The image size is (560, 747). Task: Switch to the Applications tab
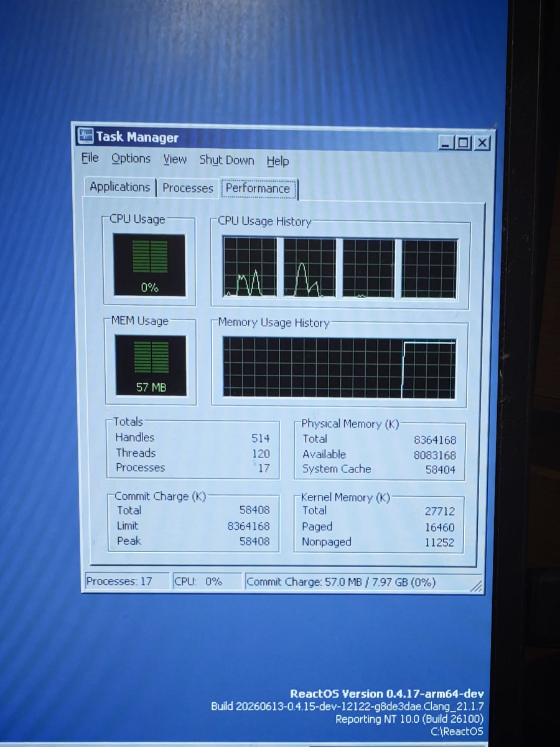tap(119, 187)
